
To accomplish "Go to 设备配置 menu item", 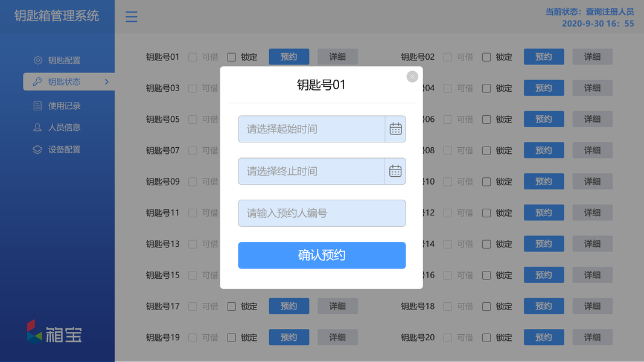I will point(65,150).
